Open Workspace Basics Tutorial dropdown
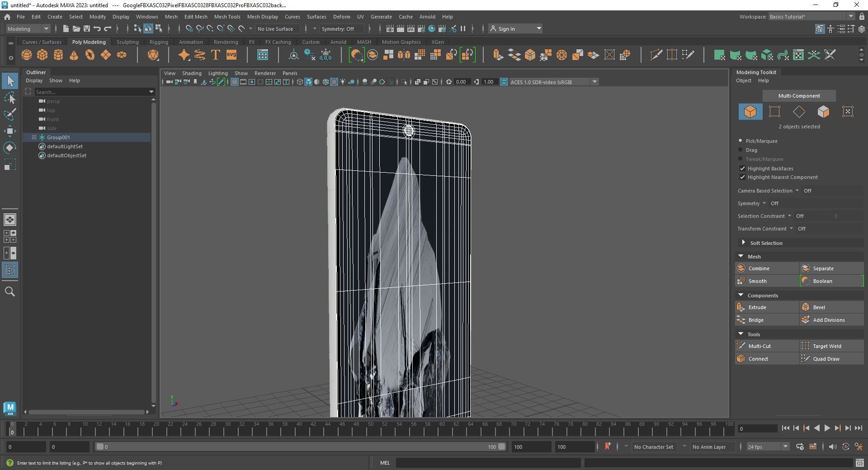This screenshot has height=470, width=868. (x=811, y=16)
